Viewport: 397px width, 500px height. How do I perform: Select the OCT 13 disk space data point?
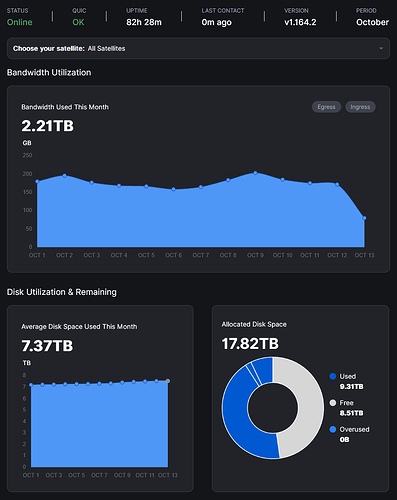pyautogui.click(x=168, y=381)
